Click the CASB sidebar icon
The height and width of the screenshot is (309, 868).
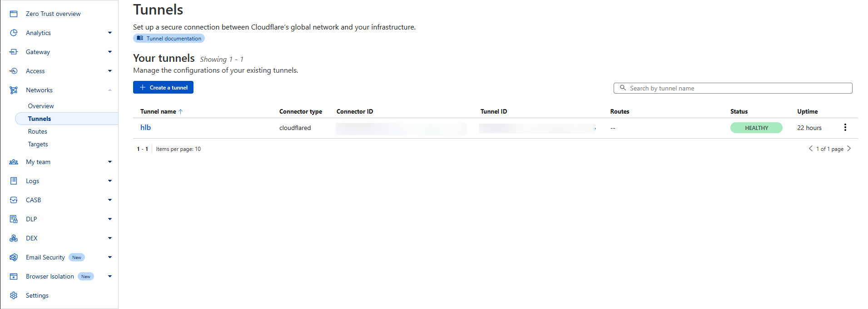pos(14,200)
